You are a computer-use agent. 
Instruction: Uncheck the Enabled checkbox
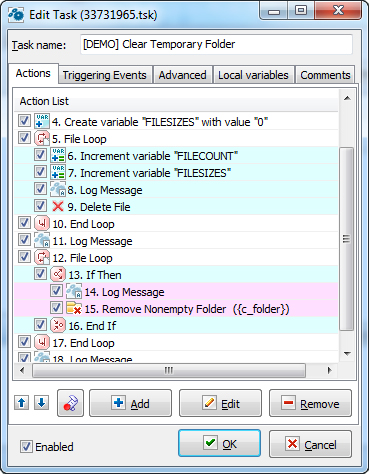coord(26,446)
